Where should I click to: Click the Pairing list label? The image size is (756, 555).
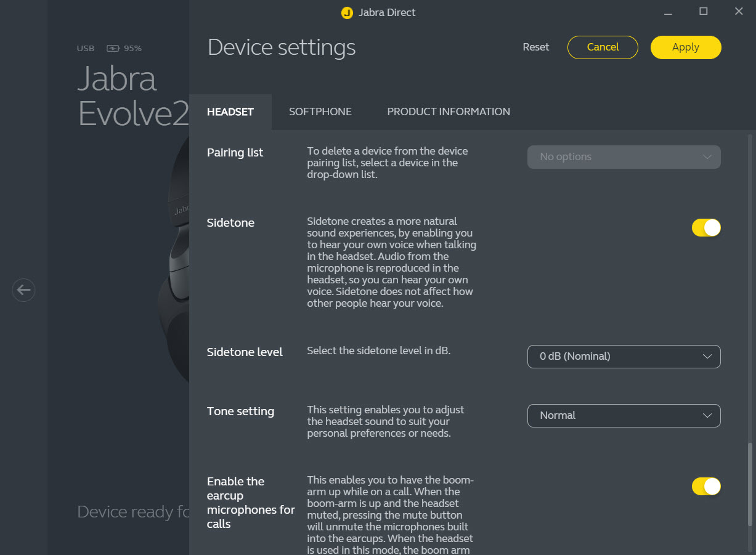(235, 153)
